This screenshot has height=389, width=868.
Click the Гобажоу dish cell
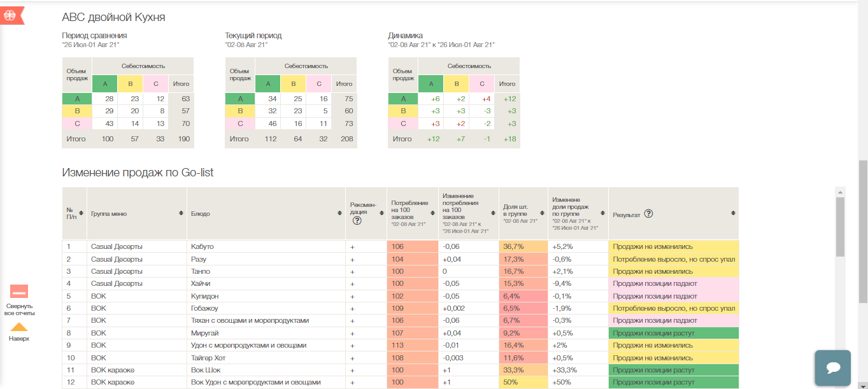click(266, 308)
